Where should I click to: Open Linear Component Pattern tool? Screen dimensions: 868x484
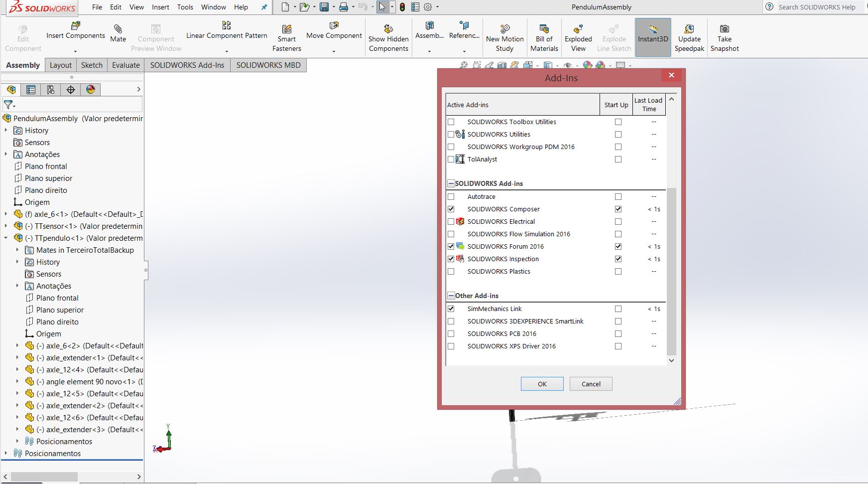click(x=227, y=31)
